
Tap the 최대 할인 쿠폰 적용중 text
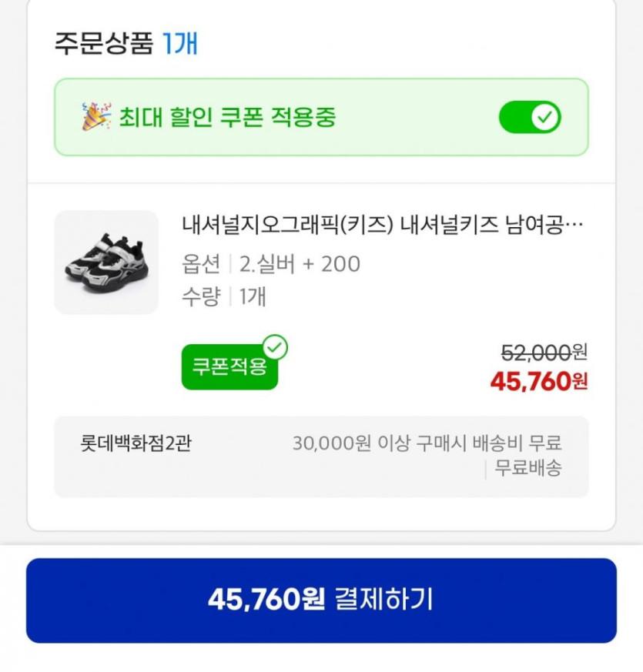[x=227, y=118]
